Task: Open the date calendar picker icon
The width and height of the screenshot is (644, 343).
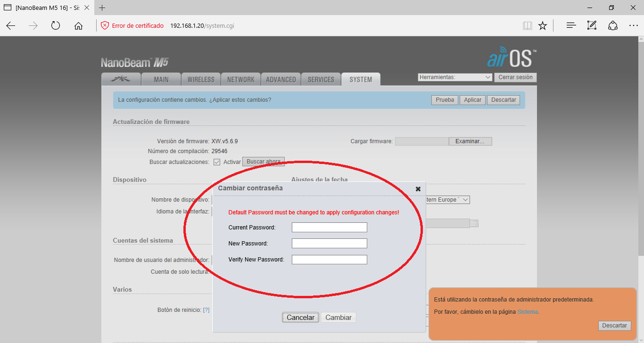Action: tap(474, 224)
